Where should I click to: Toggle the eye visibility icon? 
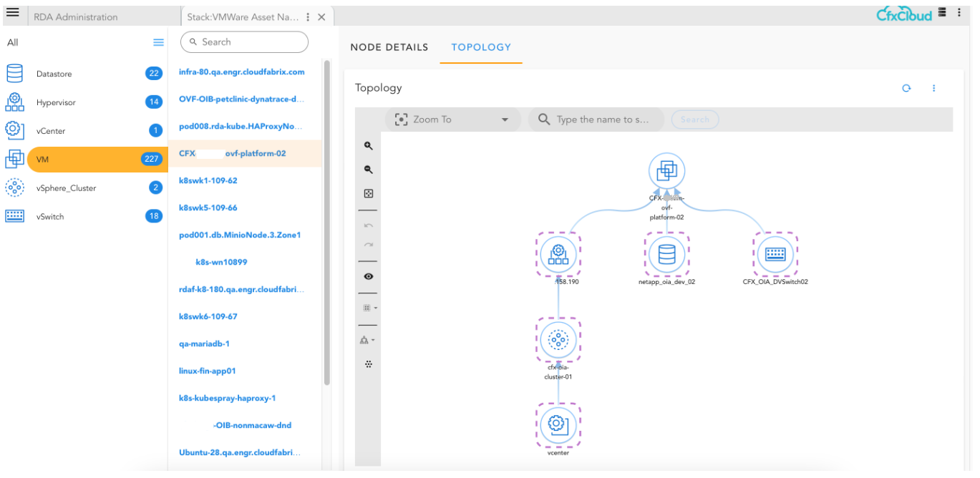pos(369,276)
